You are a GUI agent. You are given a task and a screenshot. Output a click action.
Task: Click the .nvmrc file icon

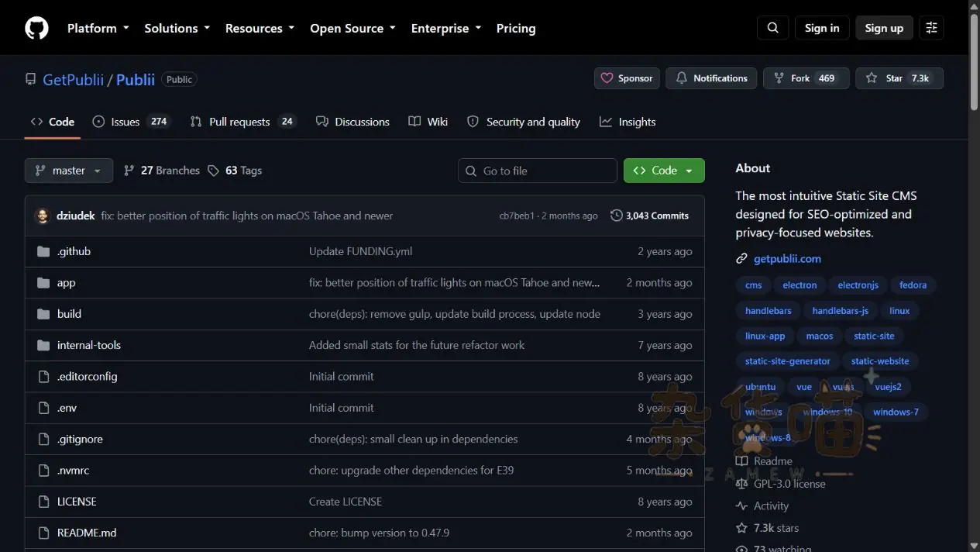tap(43, 471)
